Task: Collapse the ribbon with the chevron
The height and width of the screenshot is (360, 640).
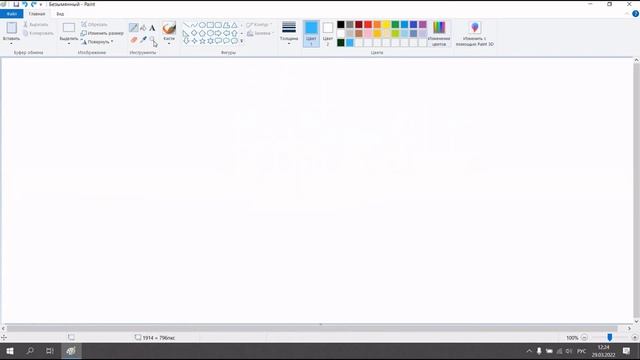Action: (627, 13)
